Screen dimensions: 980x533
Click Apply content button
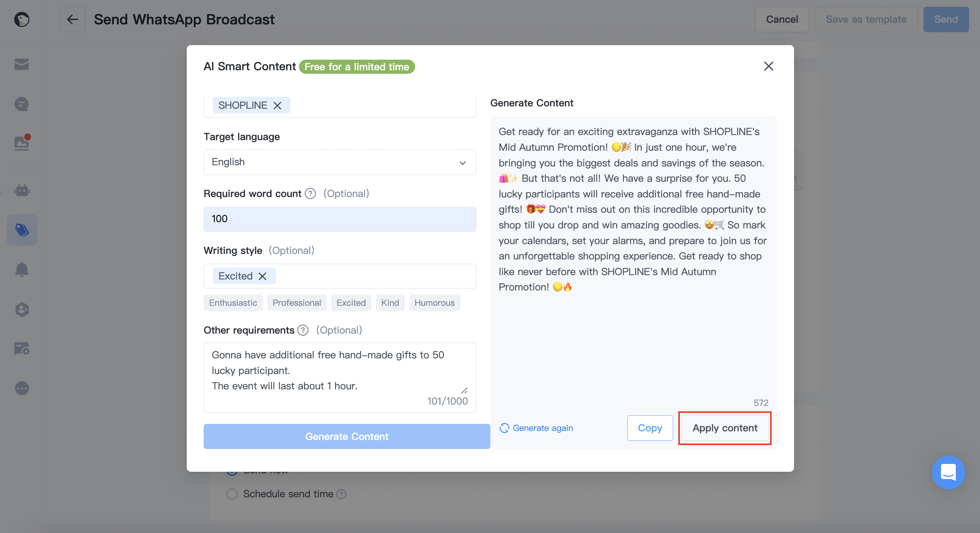click(725, 428)
